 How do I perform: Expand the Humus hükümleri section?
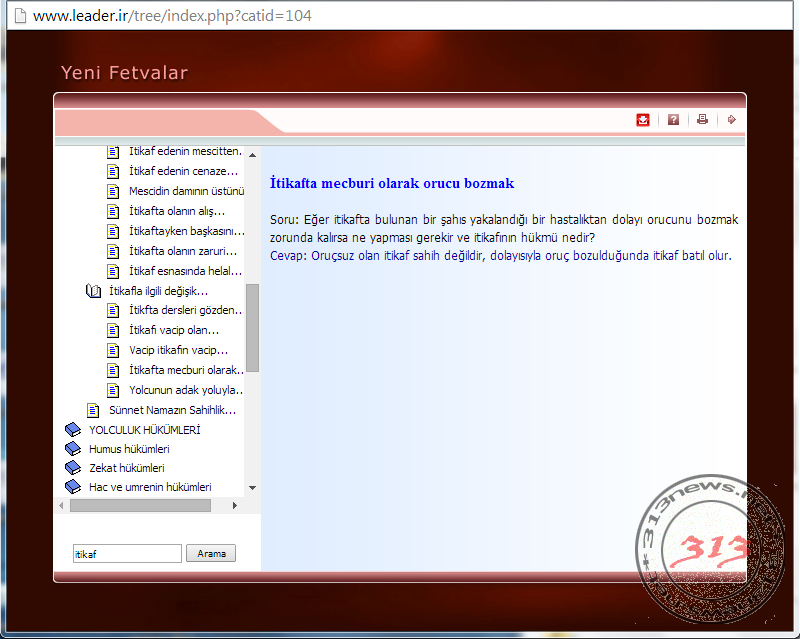coord(129,449)
